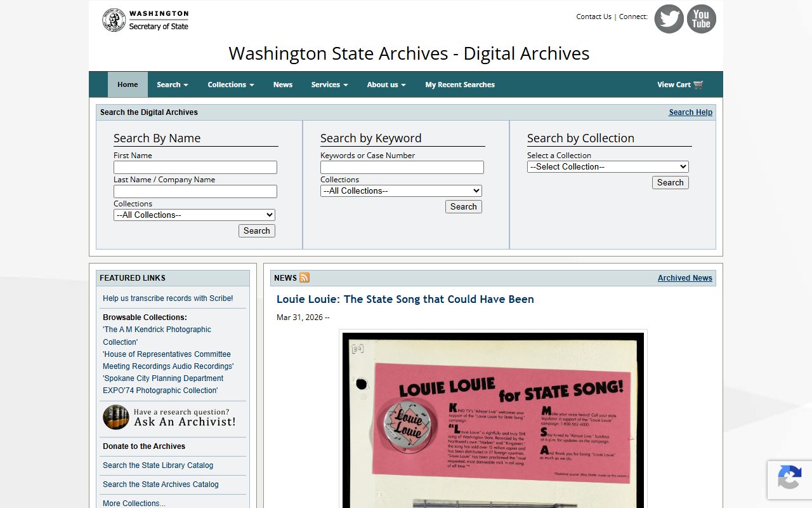Expand the Collections menu

[231, 84]
